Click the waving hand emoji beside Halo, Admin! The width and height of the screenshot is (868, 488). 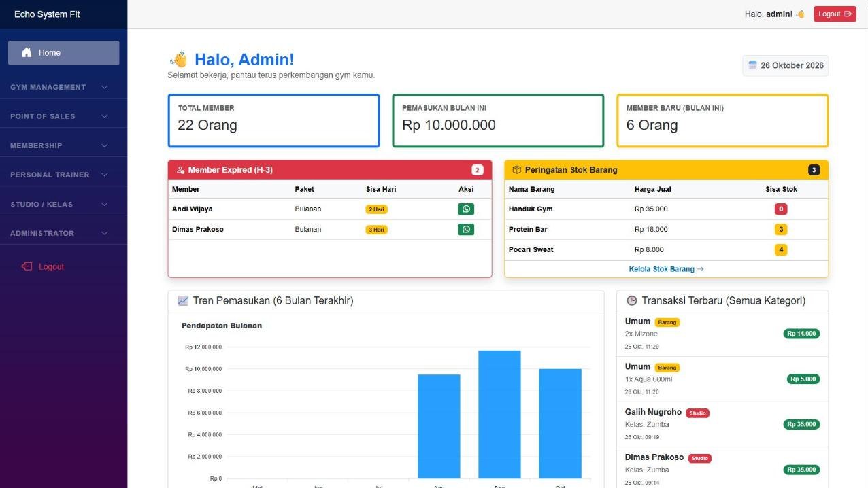click(178, 60)
